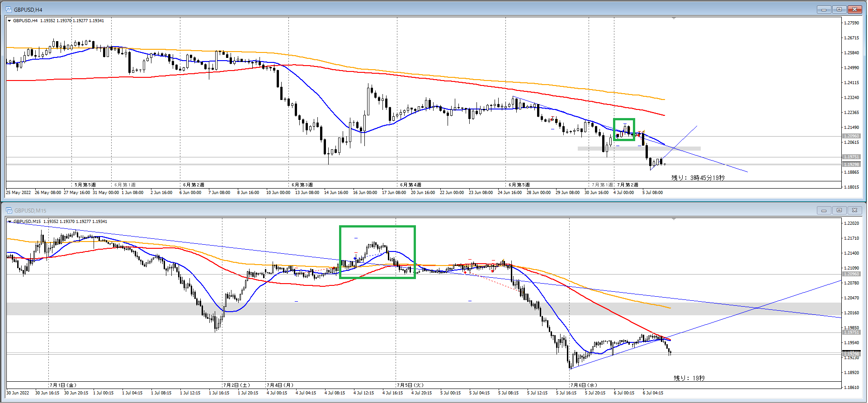Click the chart icon in GBPUSD,M15 title bar
This screenshot has width=868, height=403.
[9, 210]
